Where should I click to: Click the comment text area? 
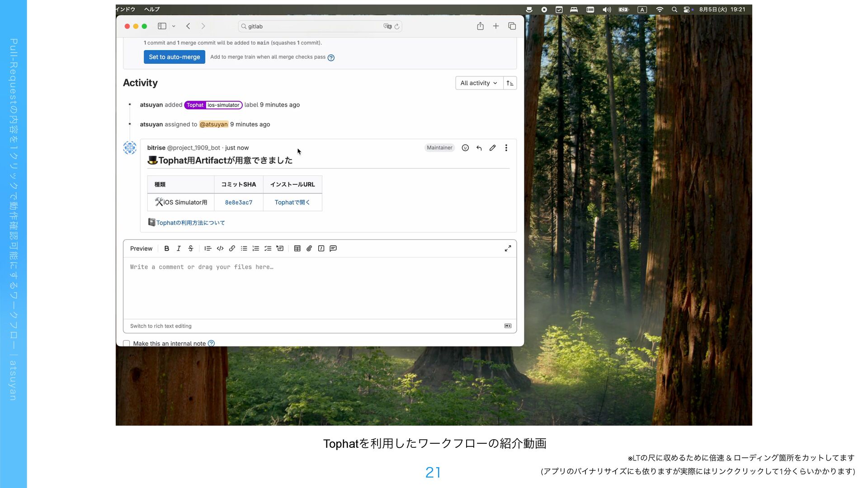click(x=319, y=287)
